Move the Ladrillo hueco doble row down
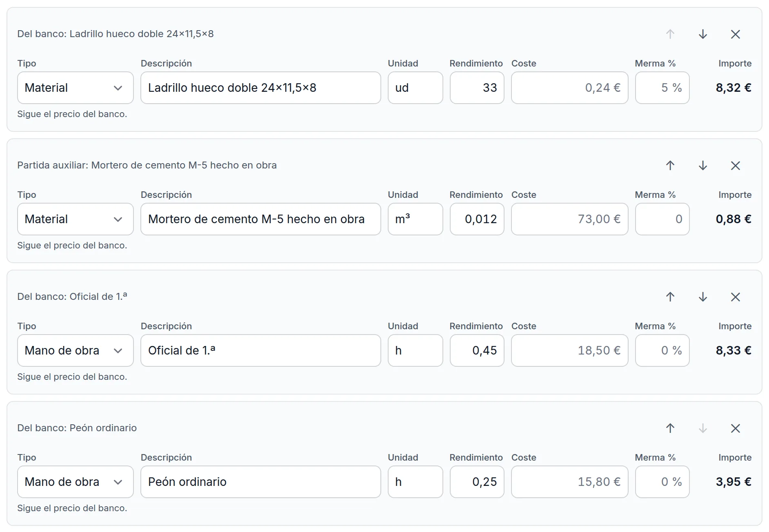The width and height of the screenshot is (769, 532). 702,34
